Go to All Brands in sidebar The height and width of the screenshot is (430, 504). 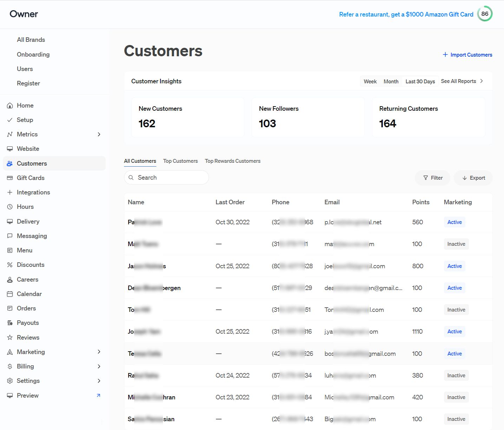pyautogui.click(x=31, y=40)
